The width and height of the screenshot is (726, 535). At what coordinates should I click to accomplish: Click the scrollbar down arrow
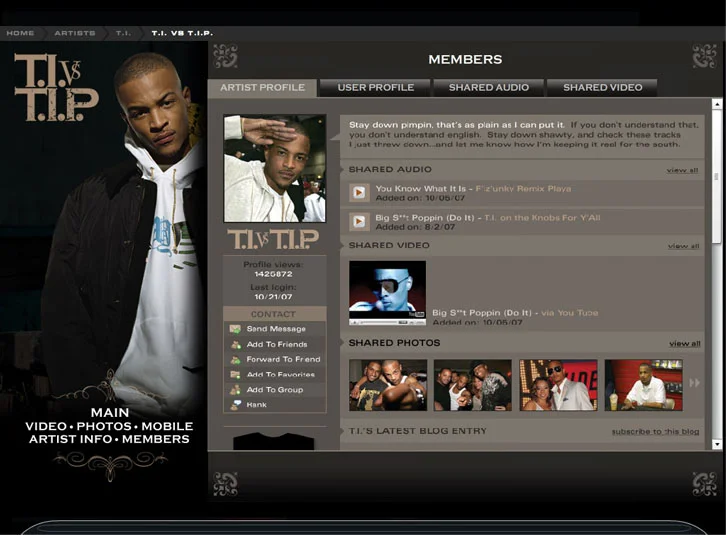coord(717,444)
